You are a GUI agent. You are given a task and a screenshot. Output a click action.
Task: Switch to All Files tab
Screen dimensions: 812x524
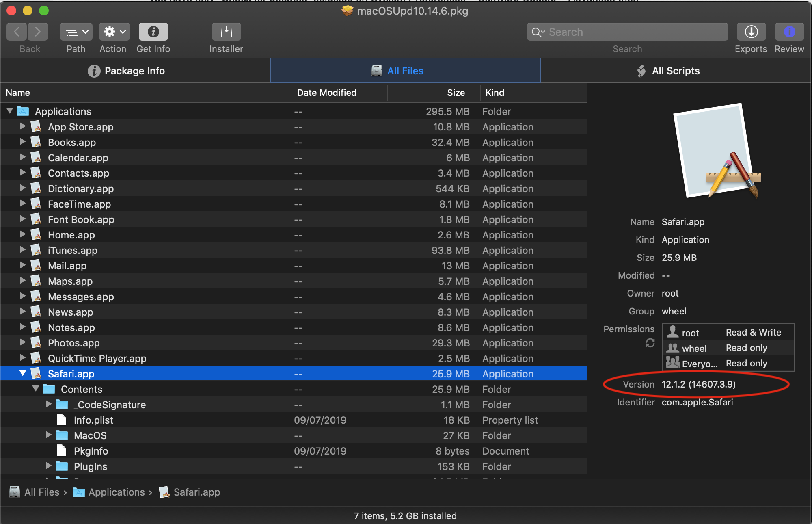[406, 70]
